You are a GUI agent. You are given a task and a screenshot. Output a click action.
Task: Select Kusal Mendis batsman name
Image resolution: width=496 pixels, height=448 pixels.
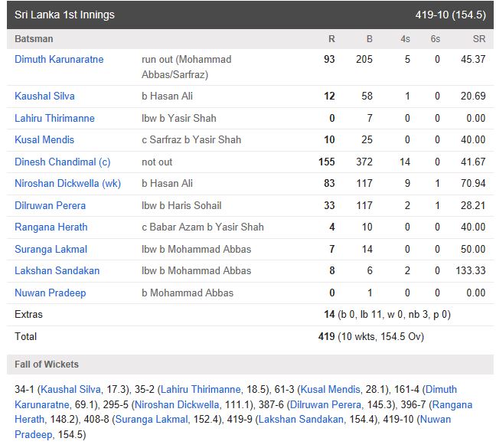coord(44,139)
